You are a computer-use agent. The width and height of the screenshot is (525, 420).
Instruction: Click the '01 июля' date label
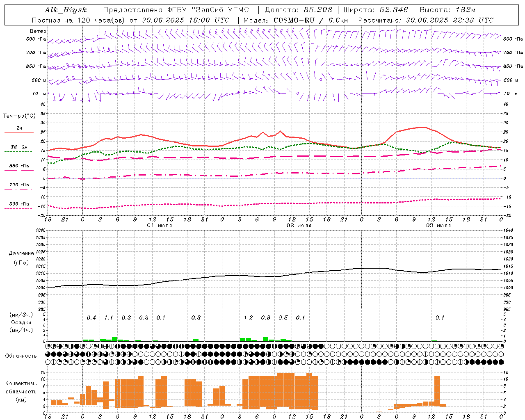[160, 226]
